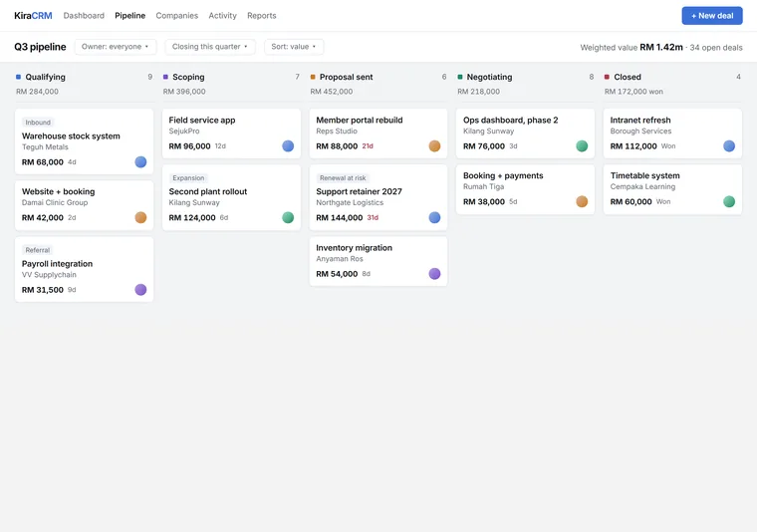Click the Expansion tag
This screenshot has height=532, width=757.
point(188,178)
